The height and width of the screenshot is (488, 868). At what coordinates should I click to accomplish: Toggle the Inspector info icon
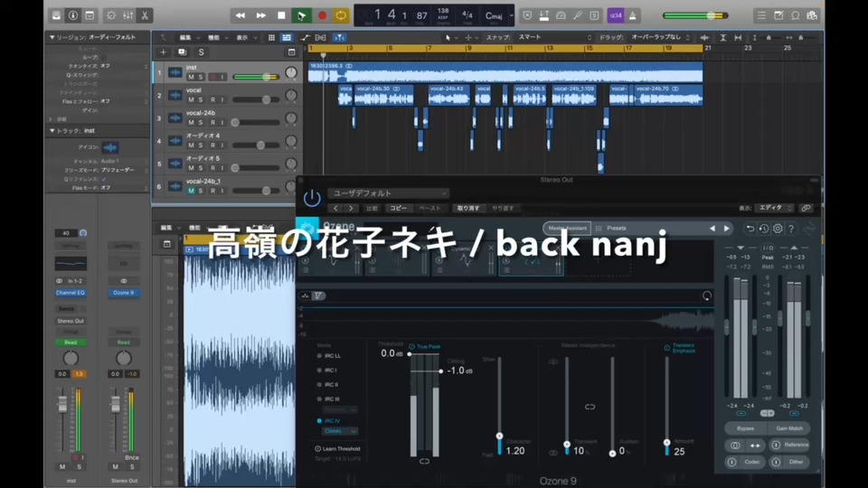(73, 15)
